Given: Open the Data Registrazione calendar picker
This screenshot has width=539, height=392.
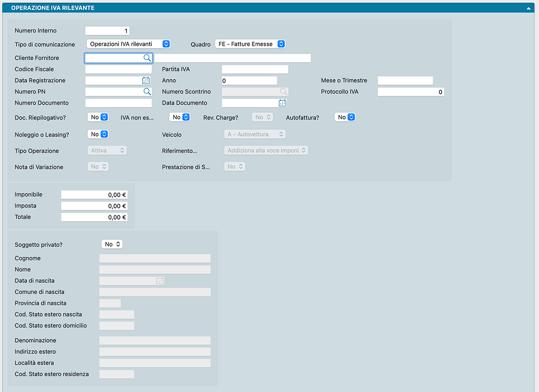Looking at the screenshot, I should 146,81.
